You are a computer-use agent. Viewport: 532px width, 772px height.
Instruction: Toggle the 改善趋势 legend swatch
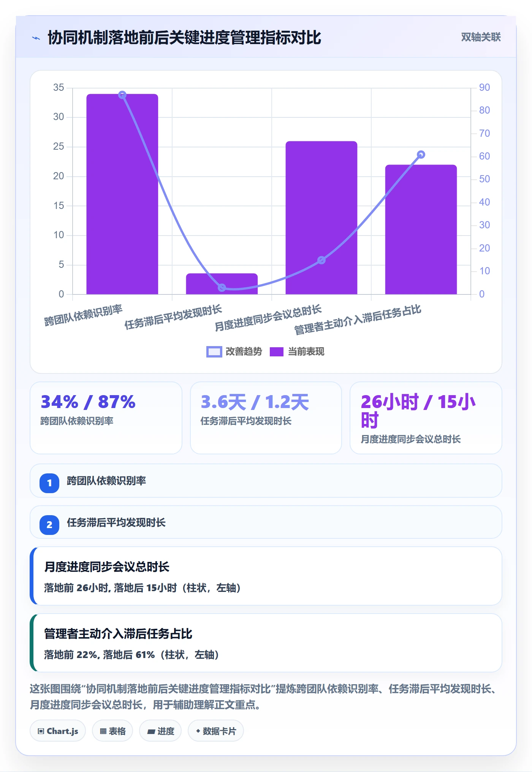click(214, 352)
